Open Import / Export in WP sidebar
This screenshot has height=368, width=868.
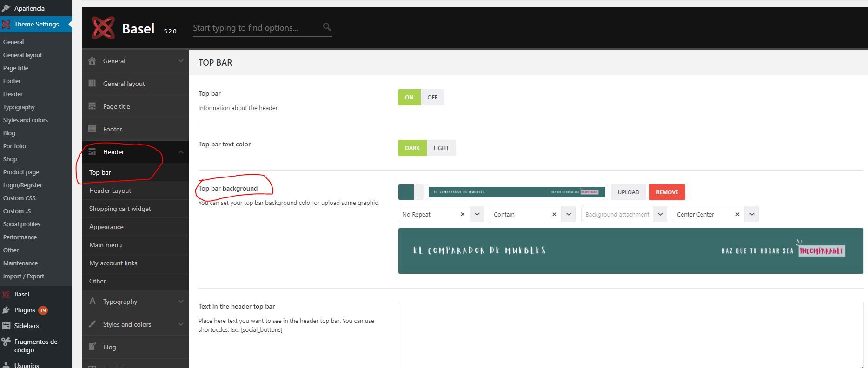tap(24, 276)
